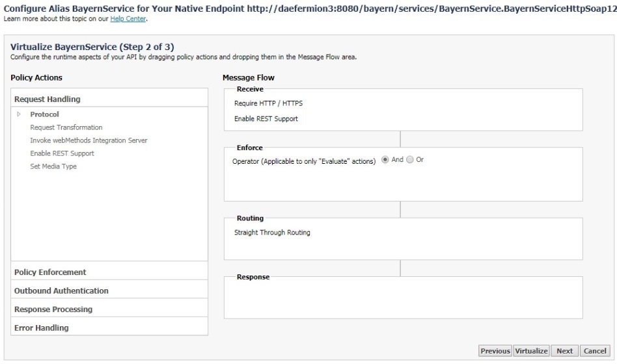Select the Set Media Type action
This screenshot has height=364, width=617.
[53, 166]
